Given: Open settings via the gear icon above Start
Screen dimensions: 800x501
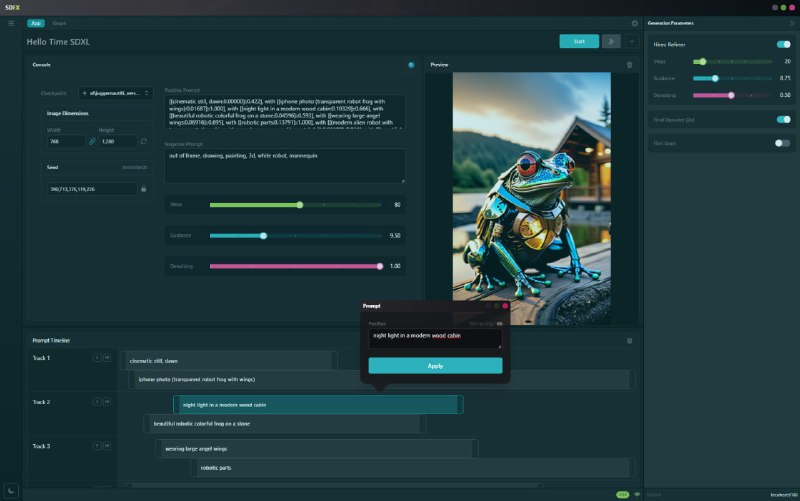Looking at the screenshot, I should point(634,22).
